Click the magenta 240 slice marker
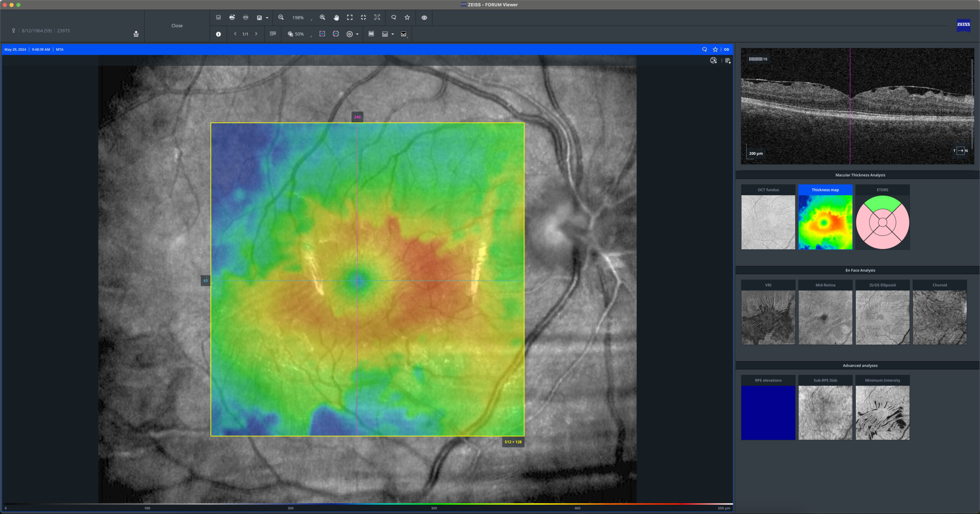The image size is (980, 514). point(357,117)
